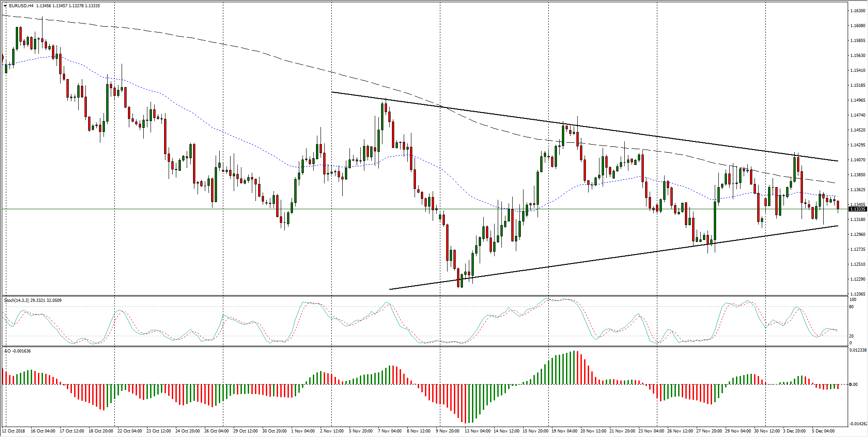Viewport: 868px width, 437px height.
Task: Click the 13 Nov 04:00 time label
Action: [x=478, y=431]
